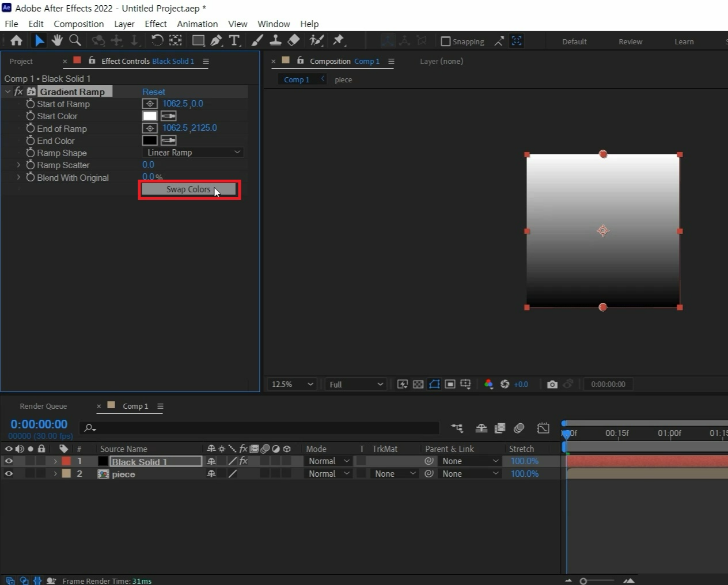Image resolution: width=728 pixels, height=585 pixels.
Task: Click piece breadcrumb in composition viewer
Action: point(343,79)
